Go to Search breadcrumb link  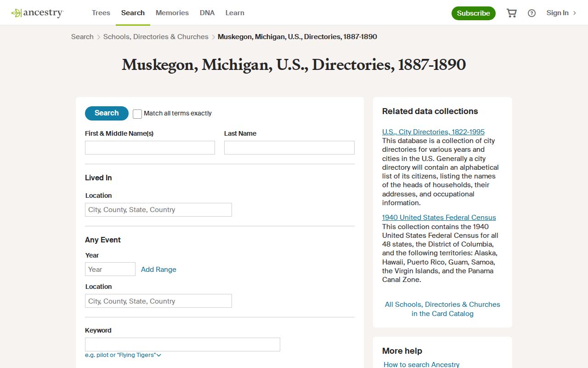coord(82,37)
